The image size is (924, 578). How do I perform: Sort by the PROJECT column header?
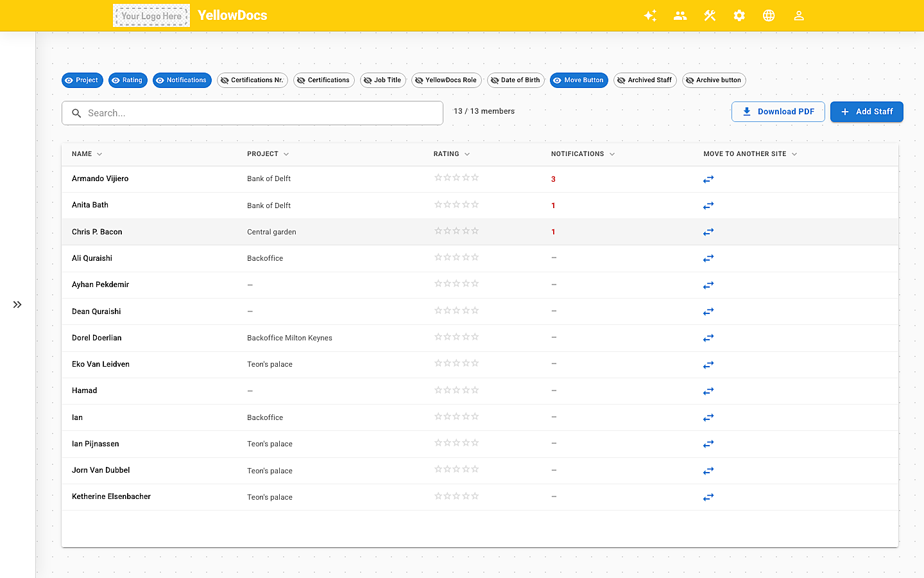click(268, 154)
